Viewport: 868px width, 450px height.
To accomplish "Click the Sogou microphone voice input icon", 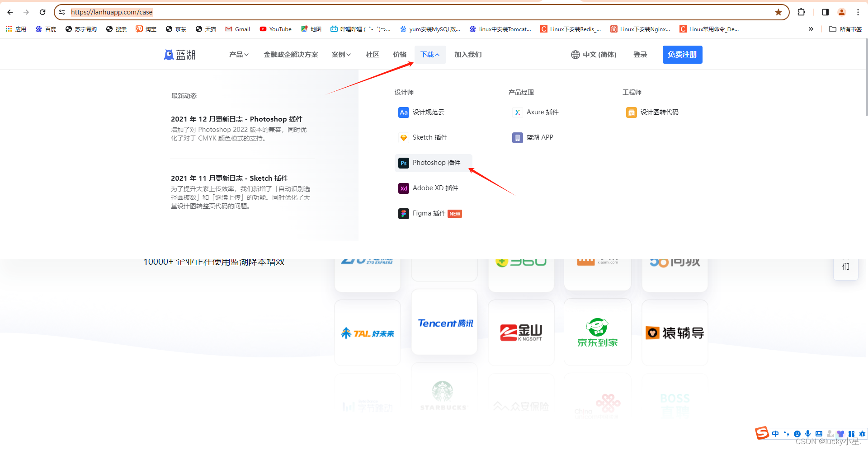I will click(x=808, y=434).
